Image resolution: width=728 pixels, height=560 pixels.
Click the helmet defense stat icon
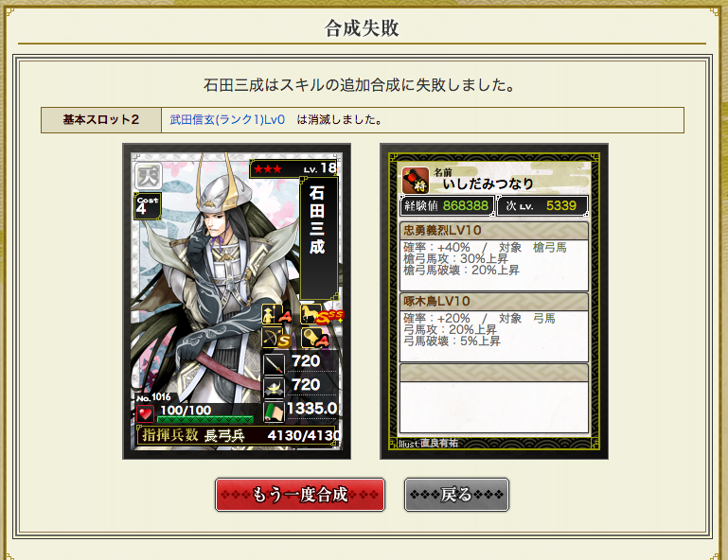[x=274, y=388]
